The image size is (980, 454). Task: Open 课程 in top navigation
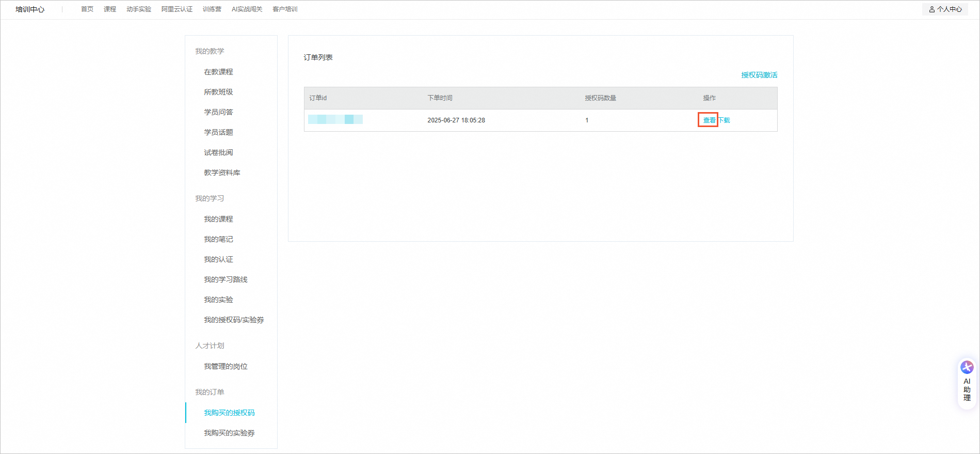(x=110, y=9)
